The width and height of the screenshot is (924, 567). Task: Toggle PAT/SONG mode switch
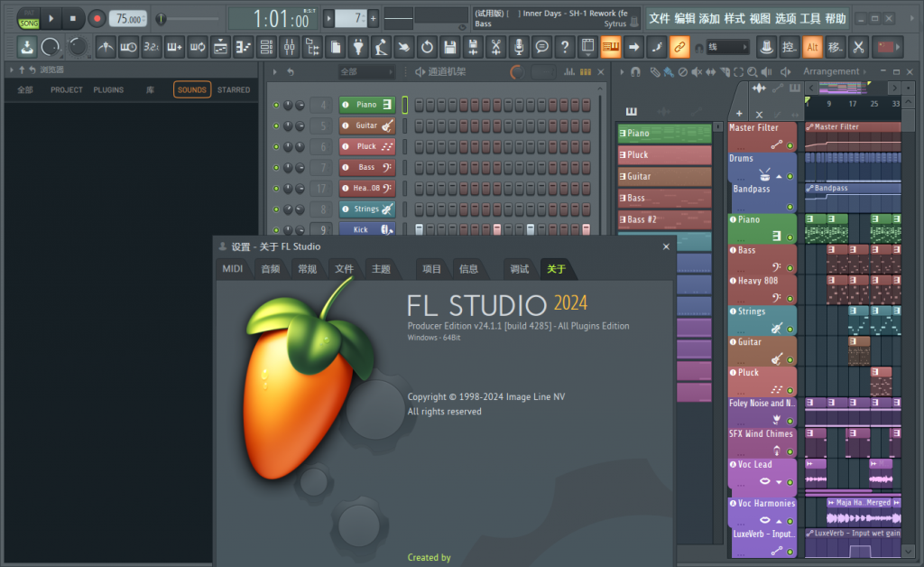[28, 19]
